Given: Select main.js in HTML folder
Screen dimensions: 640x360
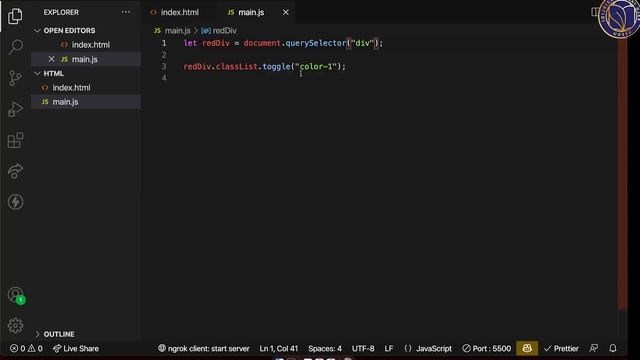Looking at the screenshot, I should click(65, 102).
